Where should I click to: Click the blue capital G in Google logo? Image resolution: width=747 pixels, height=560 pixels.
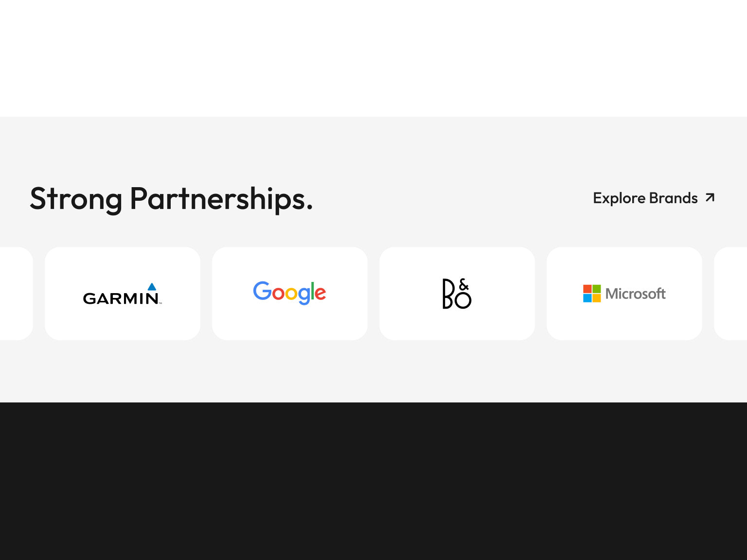tap(262, 291)
